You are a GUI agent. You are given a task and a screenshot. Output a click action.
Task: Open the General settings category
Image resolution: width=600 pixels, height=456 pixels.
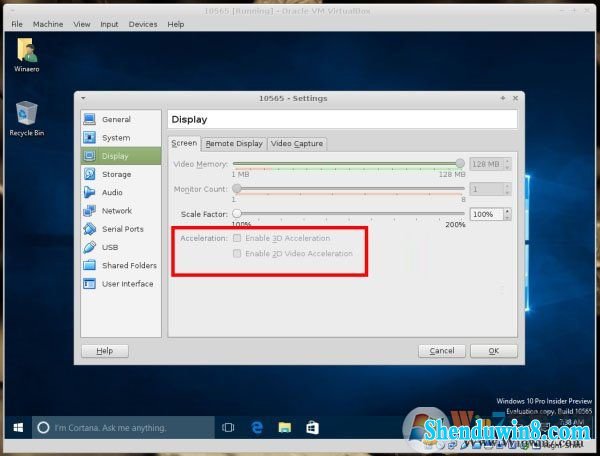coord(121,119)
